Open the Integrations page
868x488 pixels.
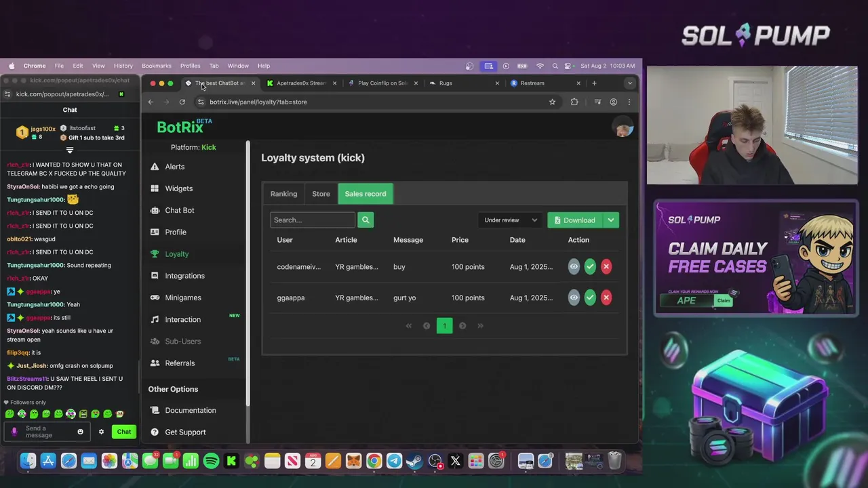pyautogui.click(x=177, y=276)
